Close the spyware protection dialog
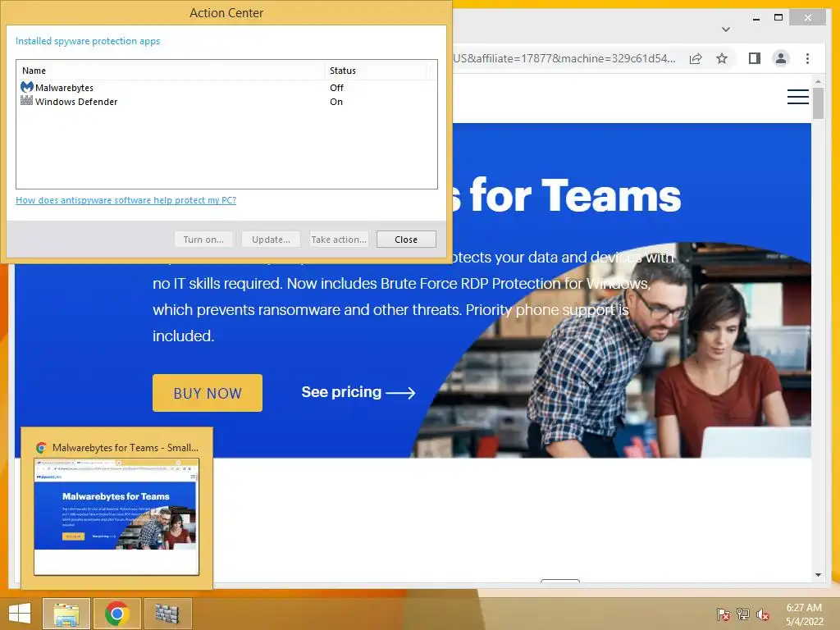The width and height of the screenshot is (840, 630). pyautogui.click(x=406, y=240)
